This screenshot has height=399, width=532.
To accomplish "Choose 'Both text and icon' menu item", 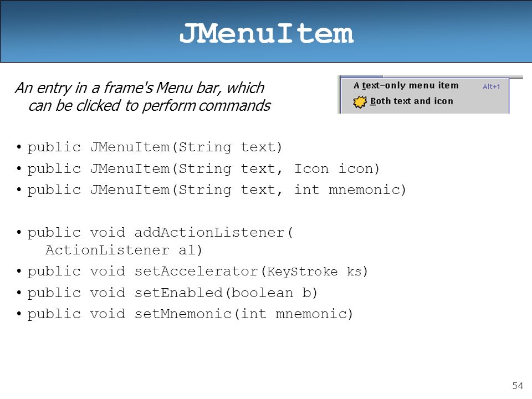I will point(412,101).
